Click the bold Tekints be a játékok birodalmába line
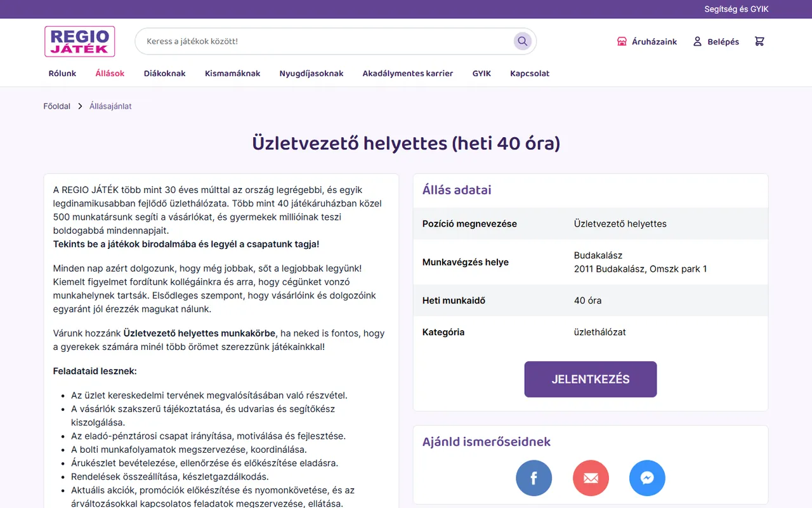This screenshot has width=812, height=508. coord(187,244)
